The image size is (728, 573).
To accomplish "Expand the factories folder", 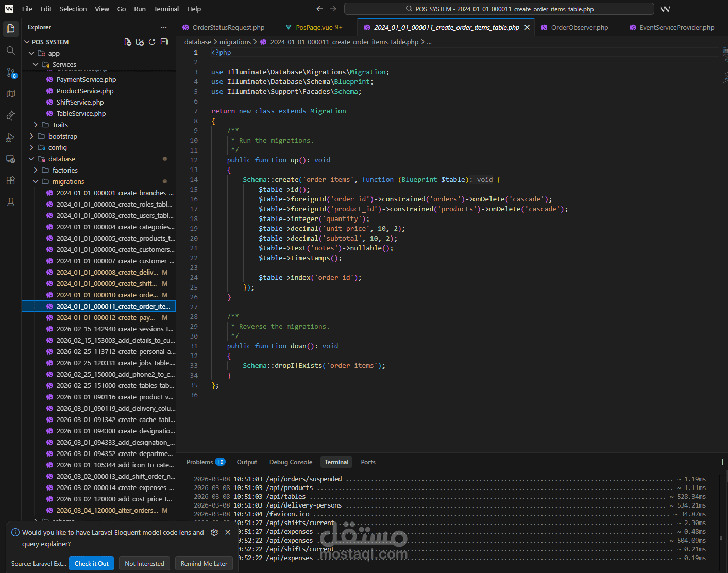I will (36, 170).
